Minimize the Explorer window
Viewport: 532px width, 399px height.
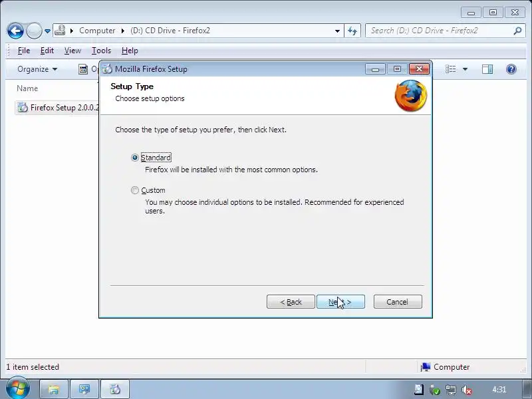pyautogui.click(x=471, y=13)
